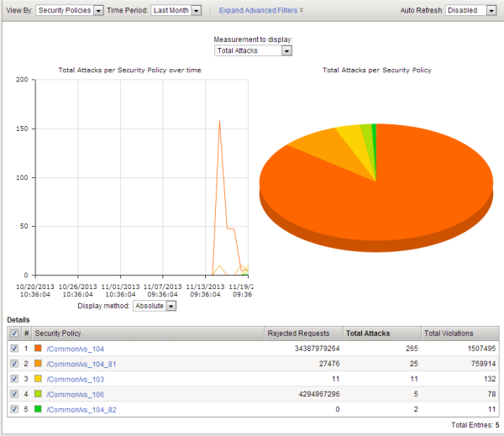This screenshot has width=504, height=436.
Task: Open the Auto Refresh dropdown
Action: 473,10
